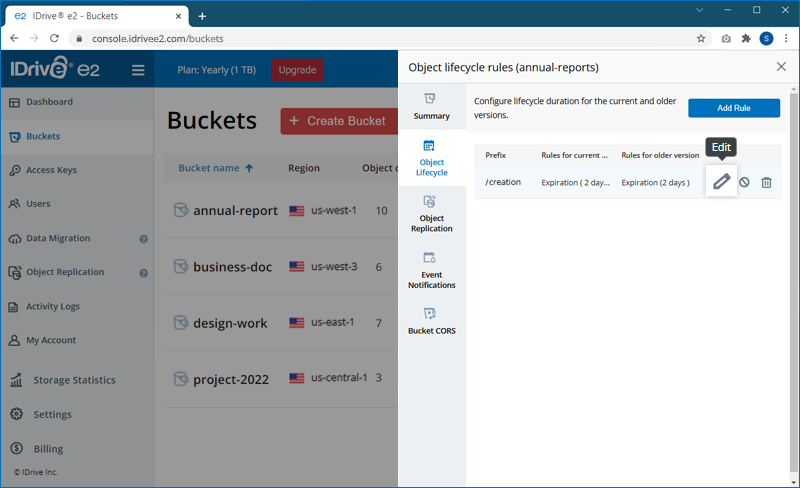This screenshot has width=800, height=488.
Task: Open the hamburger menu next to logo
Action: point(138,70)
